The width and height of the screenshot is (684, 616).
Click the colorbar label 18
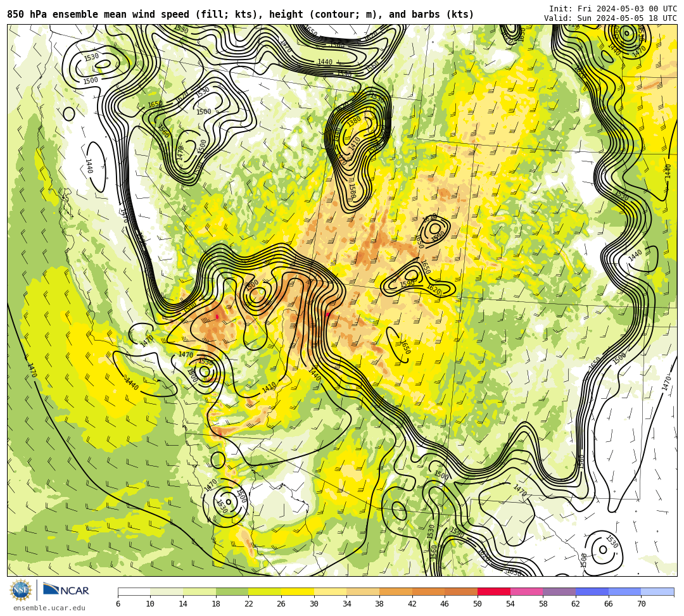tap(216, 604)
